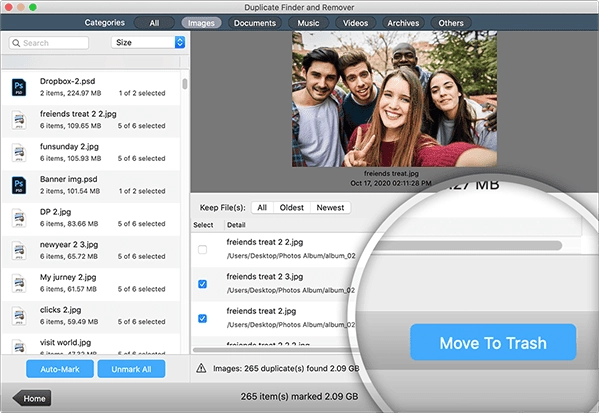599x414 pixels.
Task: Click the horizontal scrollbar under the file details
Action: 275,349
